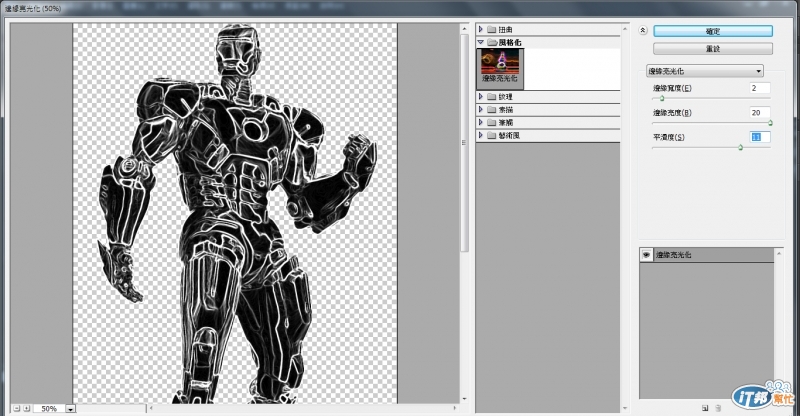This screenshot has width=800, height=416.
Task: Click filter list scrollbar up arrow
Action: (624, 29)
